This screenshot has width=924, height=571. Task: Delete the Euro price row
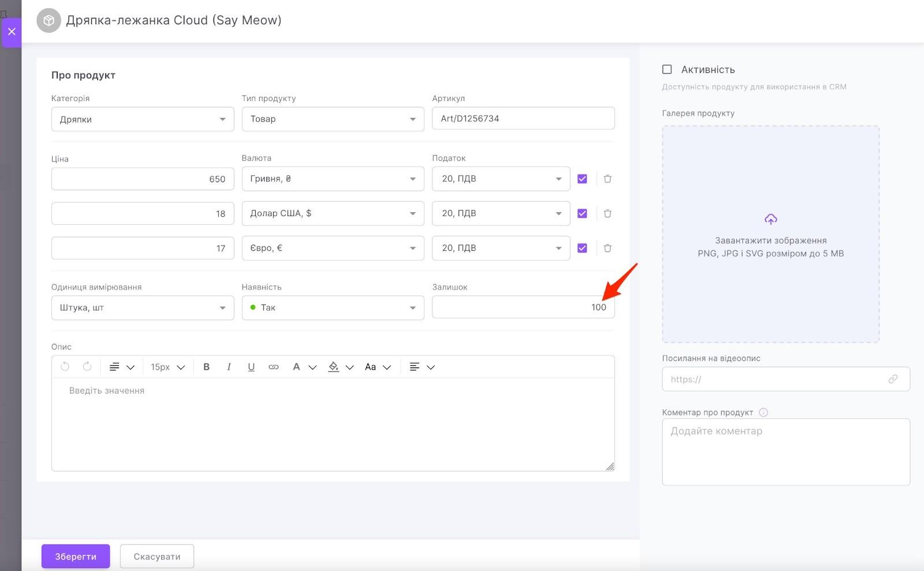coord(608,248)
